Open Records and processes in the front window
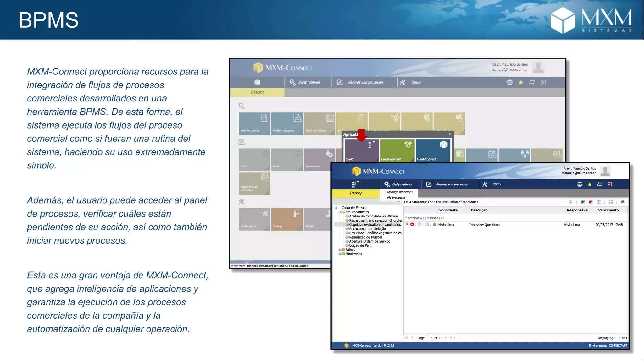The width and height of the screenshot is (644, 362). coord(447,184)
